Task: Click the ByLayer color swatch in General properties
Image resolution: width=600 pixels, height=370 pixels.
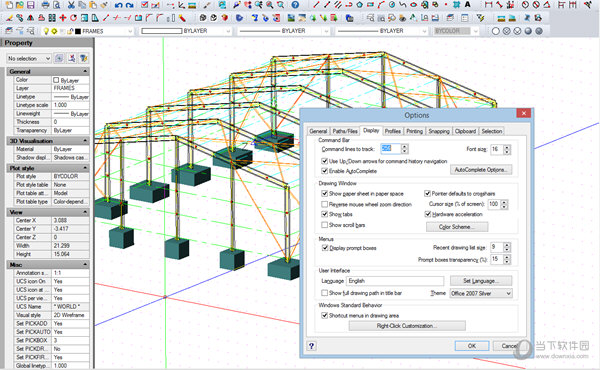Action: click(56, 80)
